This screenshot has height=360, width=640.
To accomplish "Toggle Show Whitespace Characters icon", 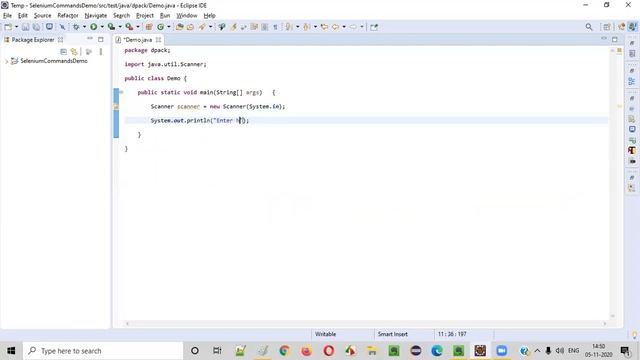I will coord(276,27).
